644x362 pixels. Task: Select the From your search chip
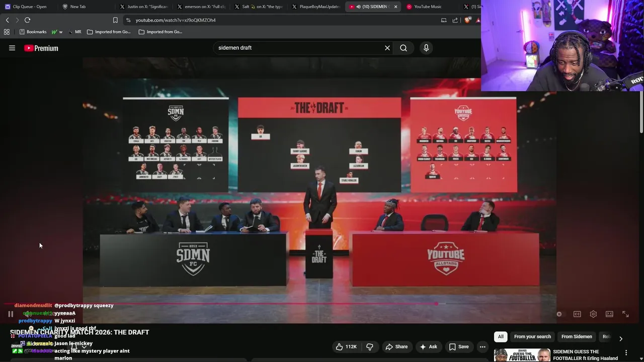532,337
